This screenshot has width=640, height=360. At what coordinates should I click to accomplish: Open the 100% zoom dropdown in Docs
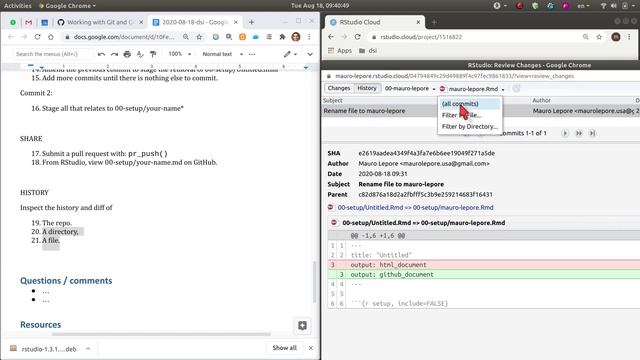[180, 54]
